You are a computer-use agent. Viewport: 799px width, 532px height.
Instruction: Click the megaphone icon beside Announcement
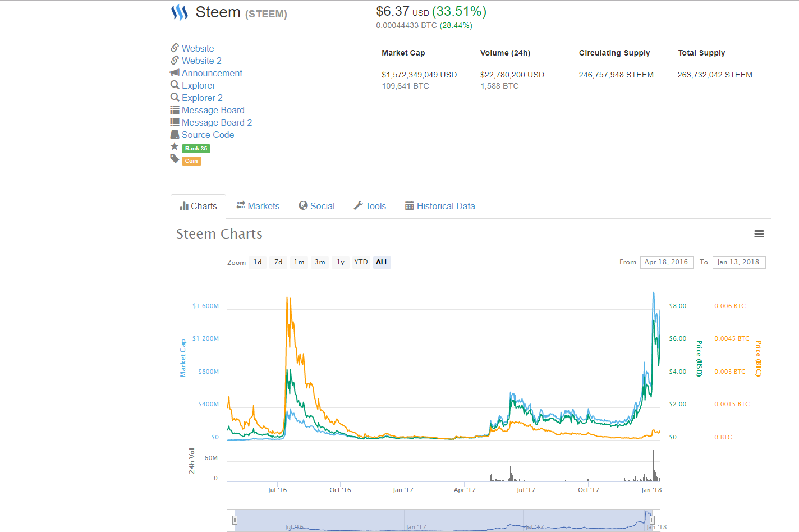[x=175, y=72]
